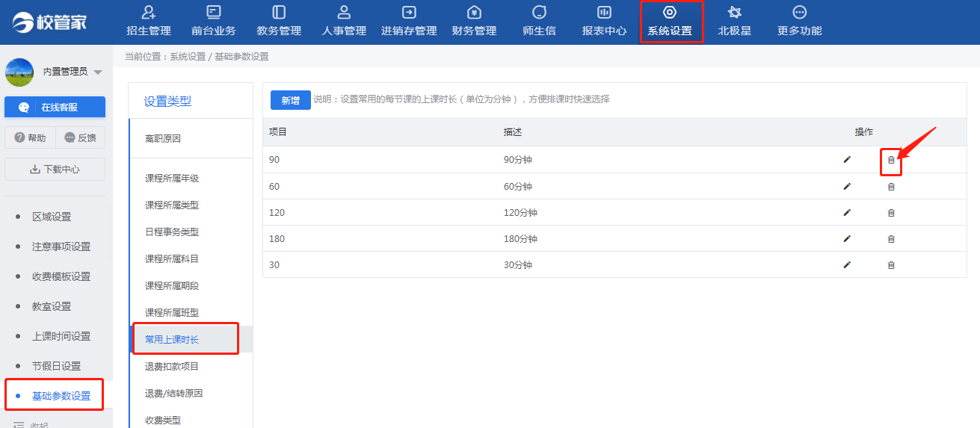
Task: Choose 常用上课时长 setting type
Action: (x=172, y=340)
